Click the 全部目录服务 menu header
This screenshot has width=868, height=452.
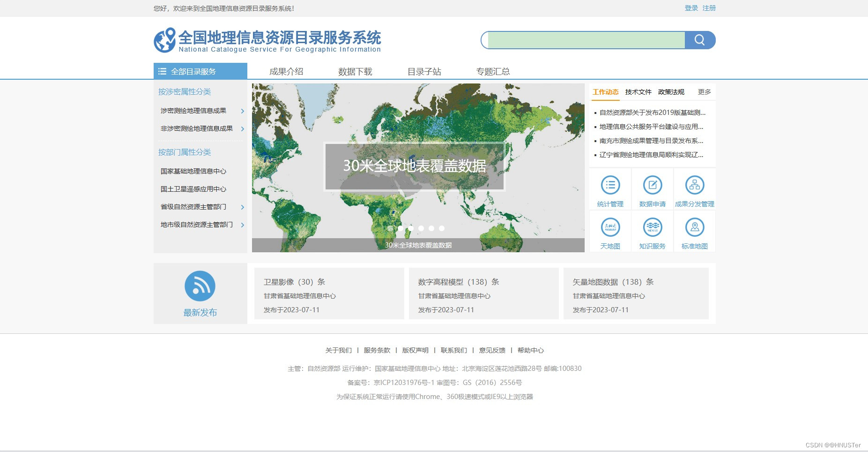(x=200, y=71)
